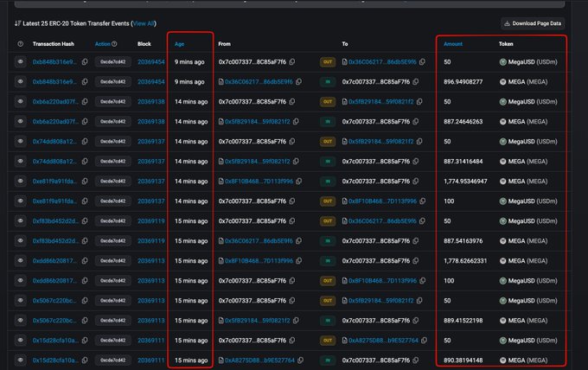Click method badge 0xcda7cd42 in 889.41522198 row
588x370 pixels.
point(113,321)
